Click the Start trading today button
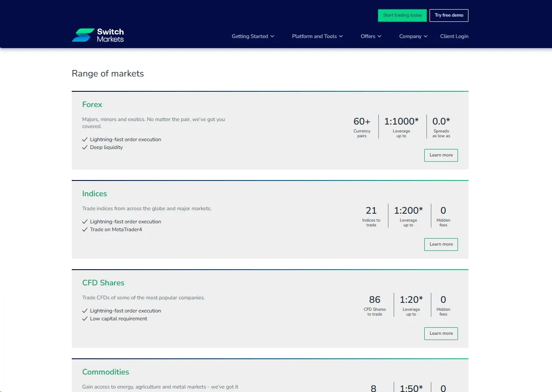 point(402,15)
